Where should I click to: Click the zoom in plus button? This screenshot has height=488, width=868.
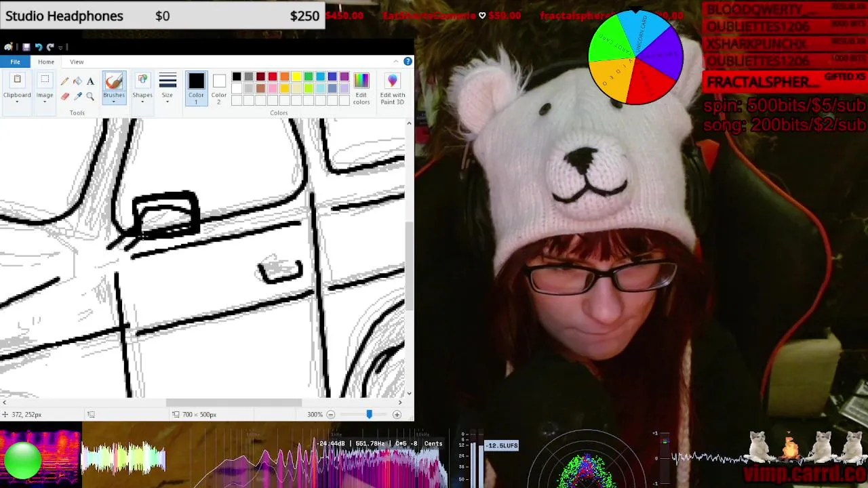coord(397,414)
